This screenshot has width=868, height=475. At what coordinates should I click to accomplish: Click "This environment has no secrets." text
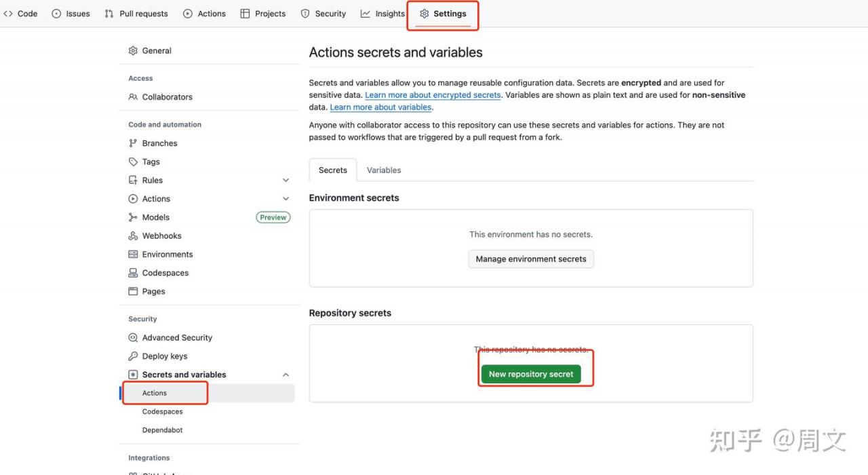point(531,234)
